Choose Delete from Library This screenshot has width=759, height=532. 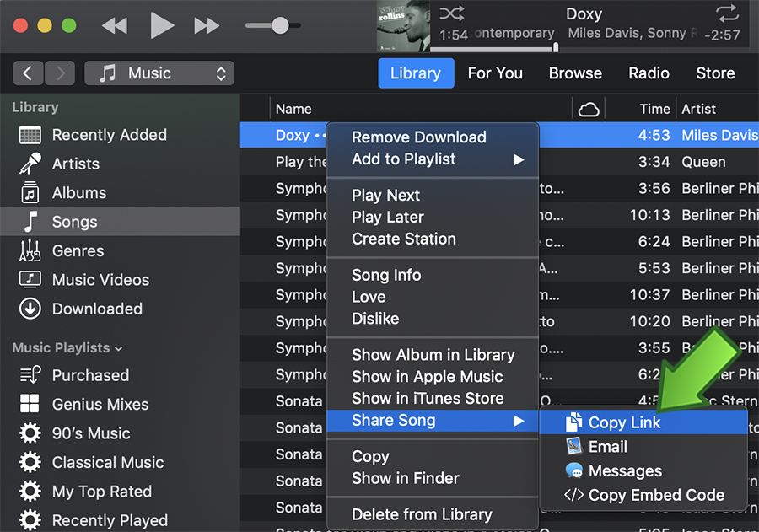pos(433,514)
